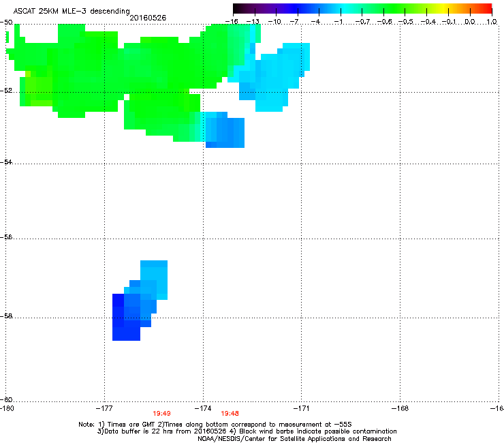The image size is (504, 443).
Task: Click the dark blue data patch near latitude -58
Action: click(126, 317)
